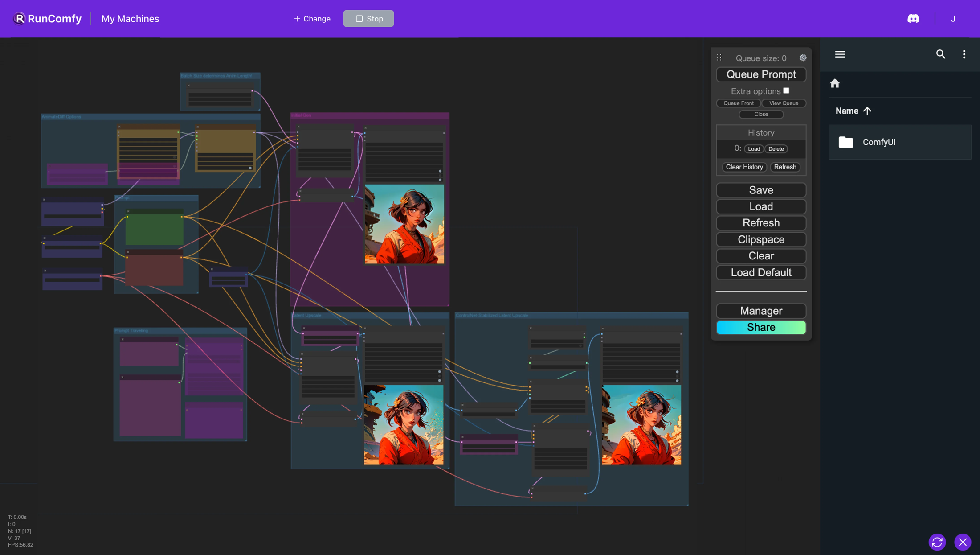Viewport: 980px width, 555px height.
Task: Click the large Refresh button
Action: (761, 222)
